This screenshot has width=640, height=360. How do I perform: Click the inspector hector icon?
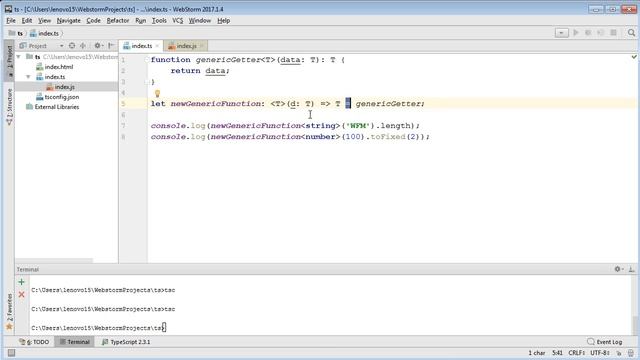coord(631,353)
